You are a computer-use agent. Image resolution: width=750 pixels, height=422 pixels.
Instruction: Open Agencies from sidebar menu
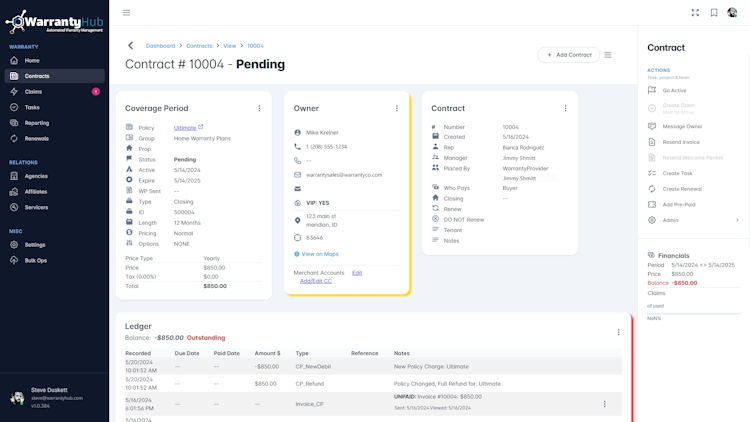[x=36, y=176]
